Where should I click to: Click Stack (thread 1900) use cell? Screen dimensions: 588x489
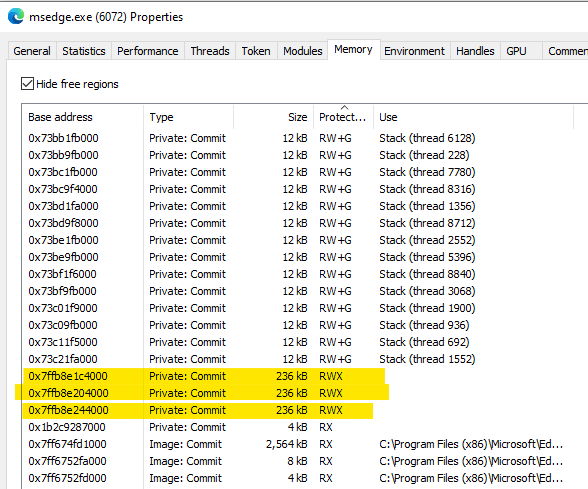(427, 308)
